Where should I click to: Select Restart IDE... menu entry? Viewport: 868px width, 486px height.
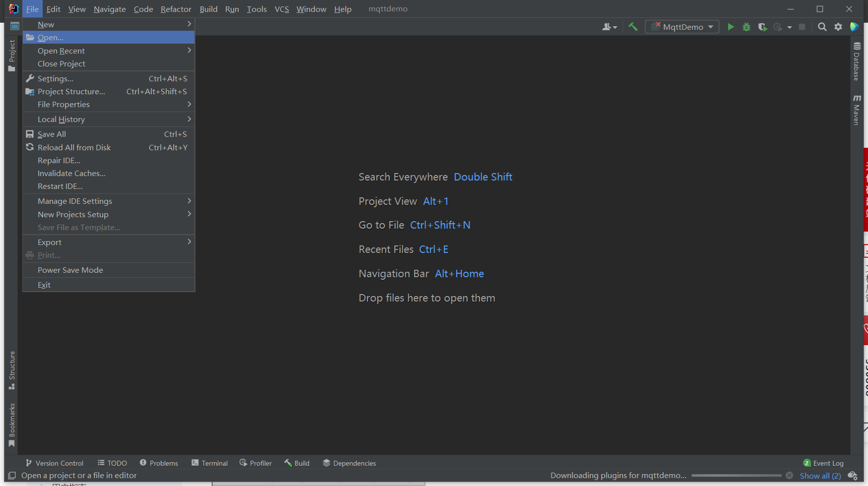pos(109,186)
